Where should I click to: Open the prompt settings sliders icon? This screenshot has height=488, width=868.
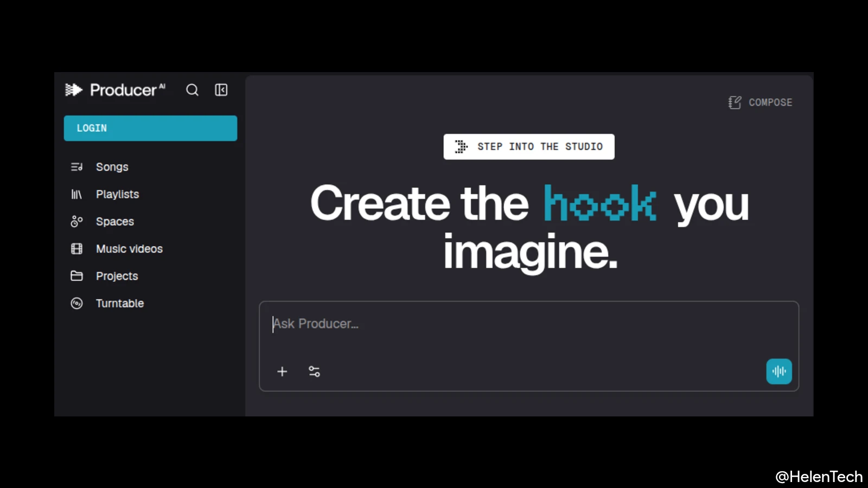pos(314,371)
